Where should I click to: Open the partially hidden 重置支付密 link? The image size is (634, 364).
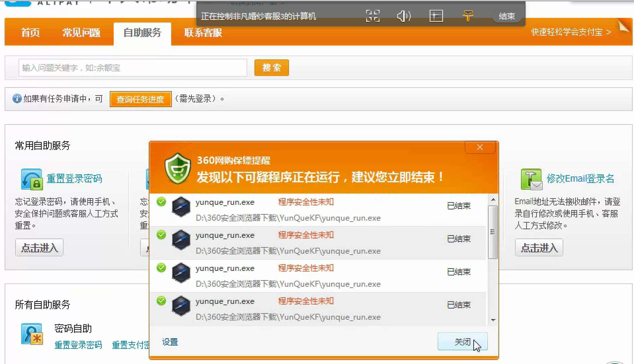[131, 345]
